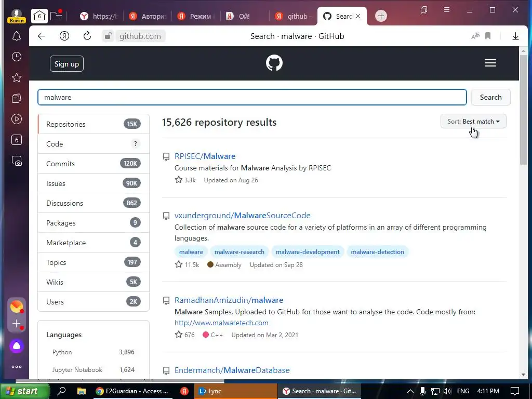The width and height of the screenshot is (532, 399).
Task: Select the Users filter
Action: (x=94, y=302)
